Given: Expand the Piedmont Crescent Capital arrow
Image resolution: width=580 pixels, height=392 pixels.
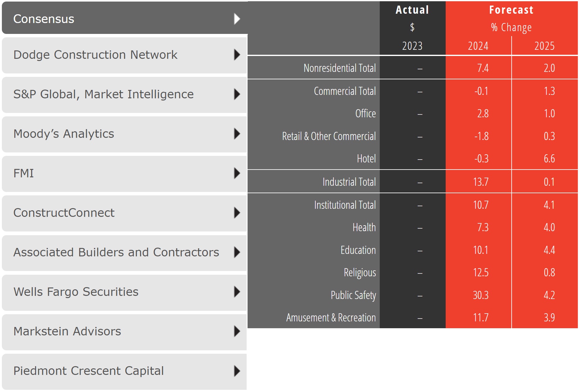Looking at the screenshot, I should click(237, 371).
